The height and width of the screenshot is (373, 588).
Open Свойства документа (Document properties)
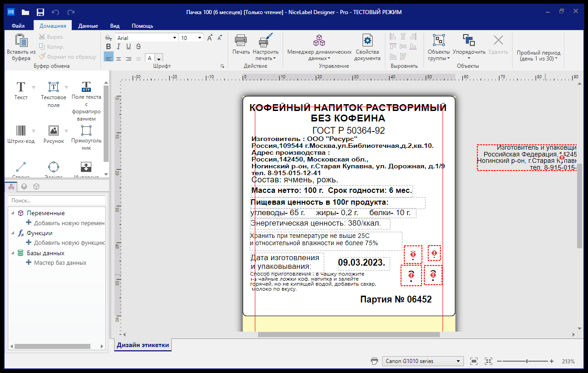(367, 47)
